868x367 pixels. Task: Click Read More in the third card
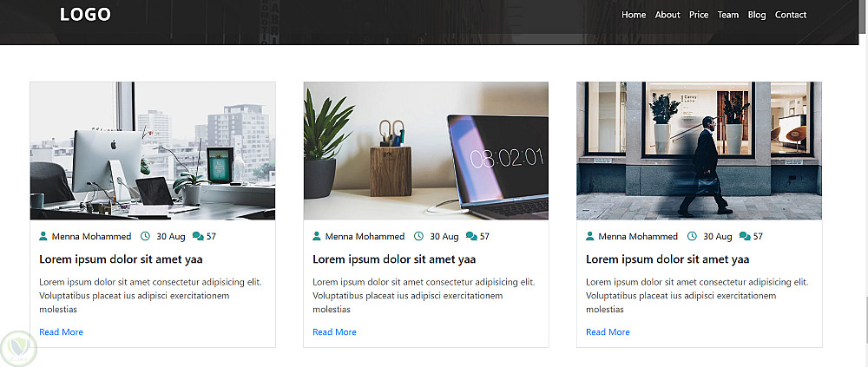pos(608,332)
